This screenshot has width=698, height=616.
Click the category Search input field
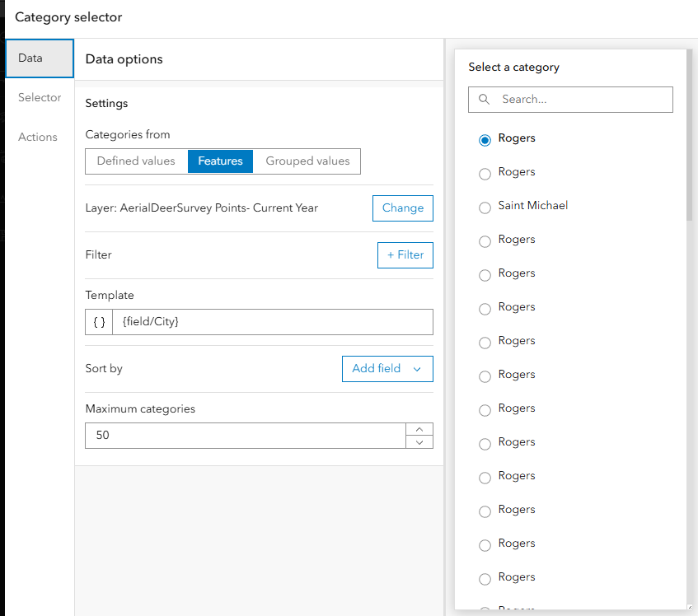(581, 100)
